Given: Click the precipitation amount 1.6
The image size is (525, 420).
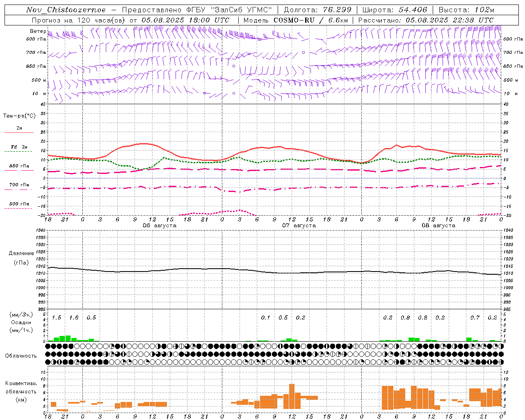Looking at the screenshot, I should point(74,317).
